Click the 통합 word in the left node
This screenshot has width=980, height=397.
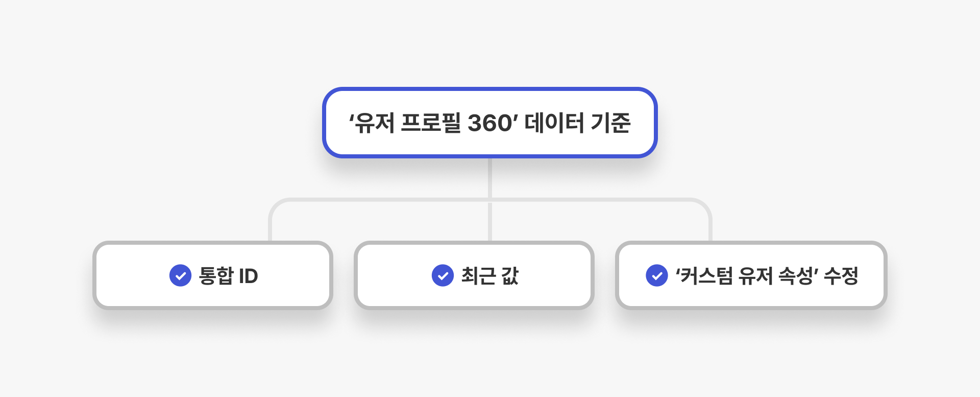[216, 276]
